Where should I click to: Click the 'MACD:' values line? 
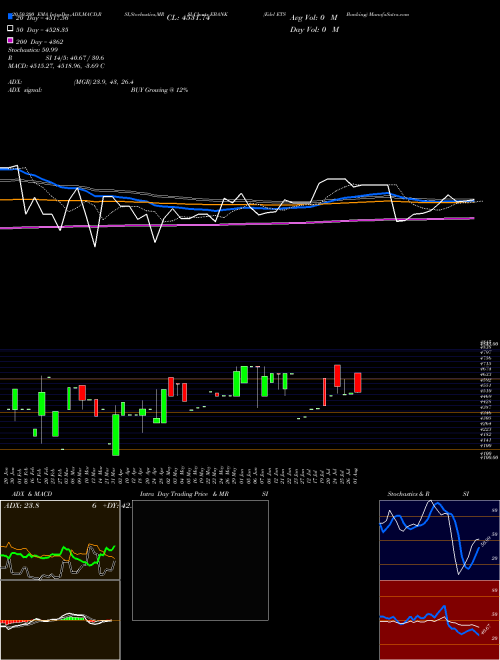[56, 66]
